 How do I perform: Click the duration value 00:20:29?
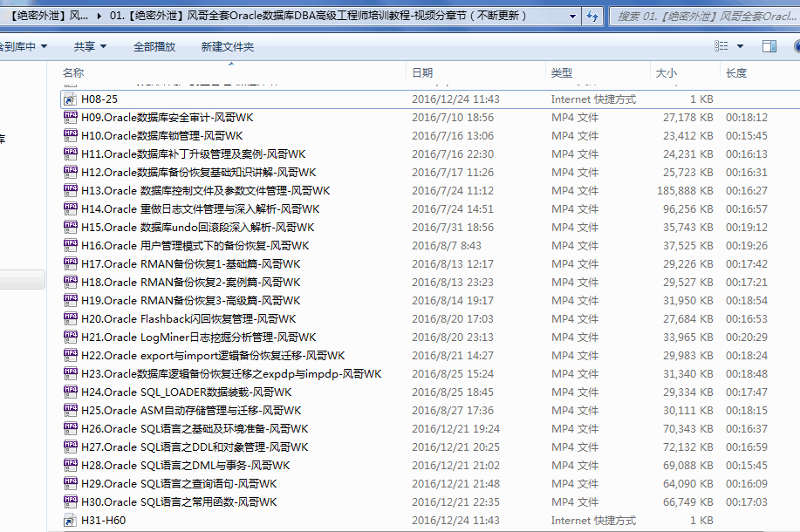[747, 338]
